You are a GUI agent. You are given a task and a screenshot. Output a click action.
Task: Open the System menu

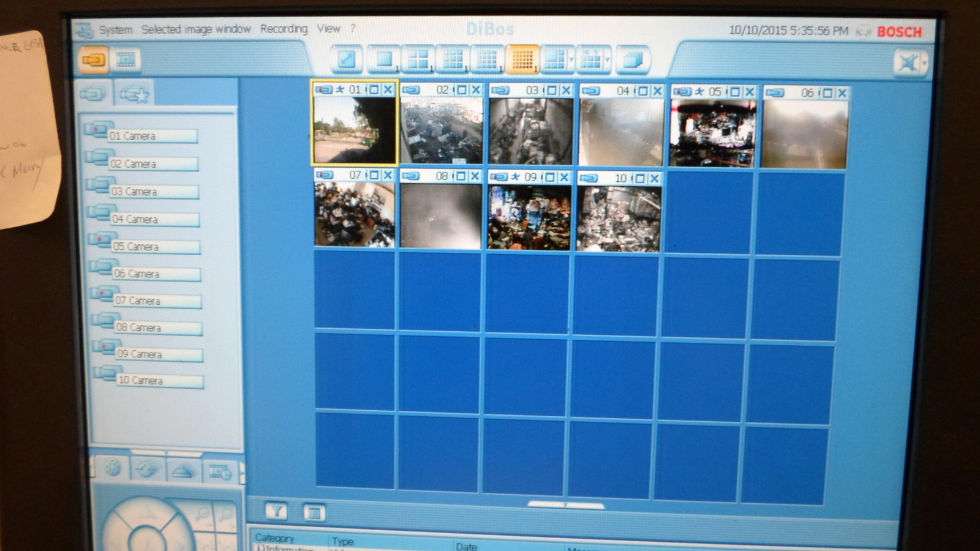click(x=115, y=29)
